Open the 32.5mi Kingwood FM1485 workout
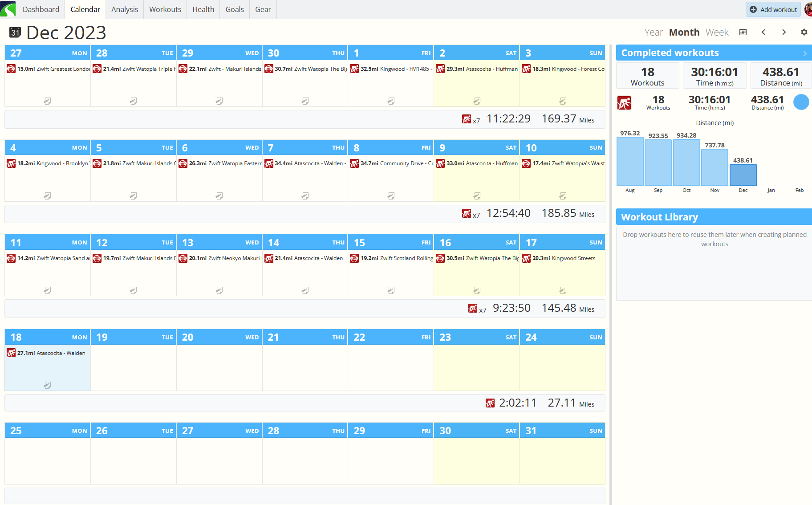 point(391,69)
